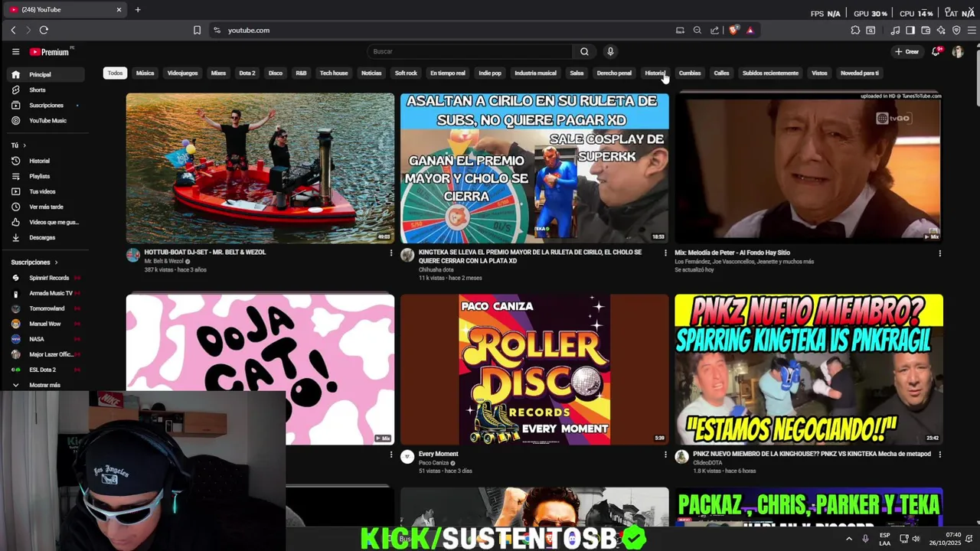This screenshot has height=551, width=980.
Task: Open the notifications bell
Action: (x=936, y=51)
